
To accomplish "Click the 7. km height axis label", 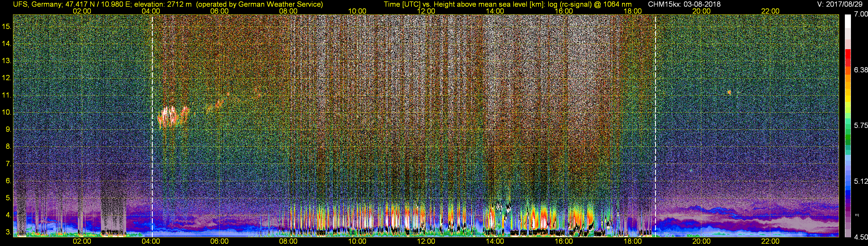I will click(x=8, y=164).
